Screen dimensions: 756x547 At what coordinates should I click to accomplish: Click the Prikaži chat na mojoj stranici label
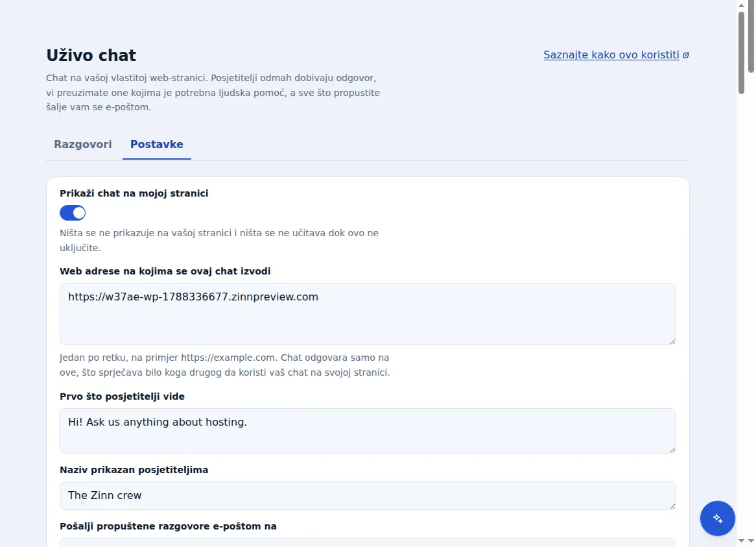(x=134, y=193)
